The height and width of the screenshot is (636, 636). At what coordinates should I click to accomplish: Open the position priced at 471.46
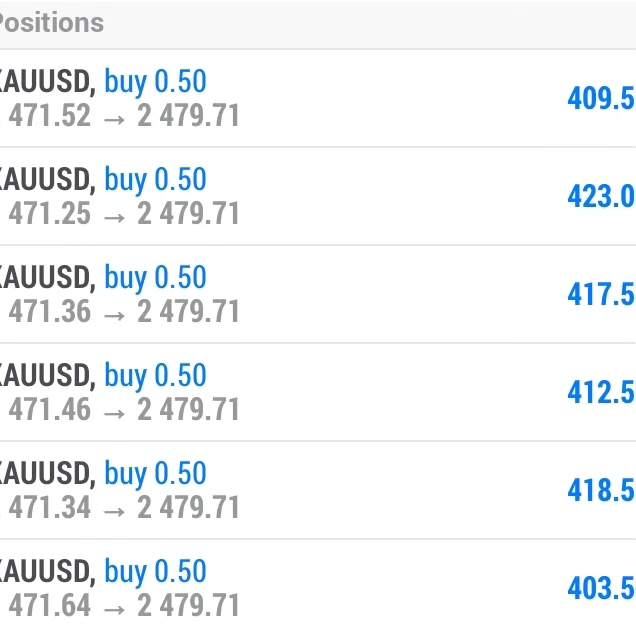pos(123,410)
